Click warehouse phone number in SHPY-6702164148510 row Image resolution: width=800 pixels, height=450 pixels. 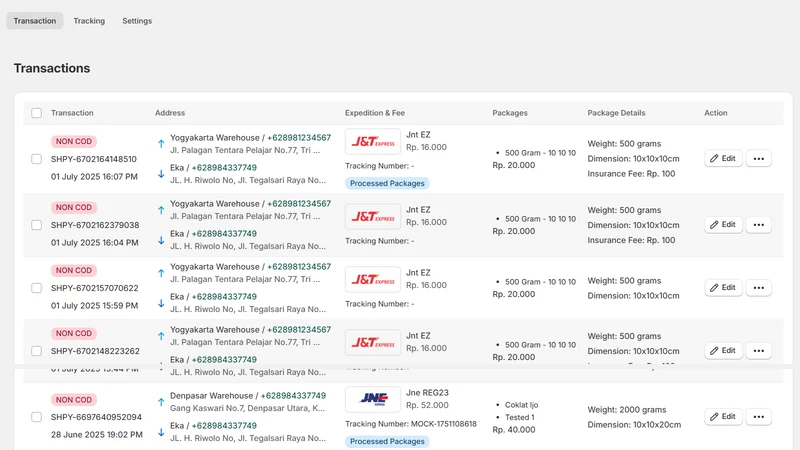pos(299,138)
